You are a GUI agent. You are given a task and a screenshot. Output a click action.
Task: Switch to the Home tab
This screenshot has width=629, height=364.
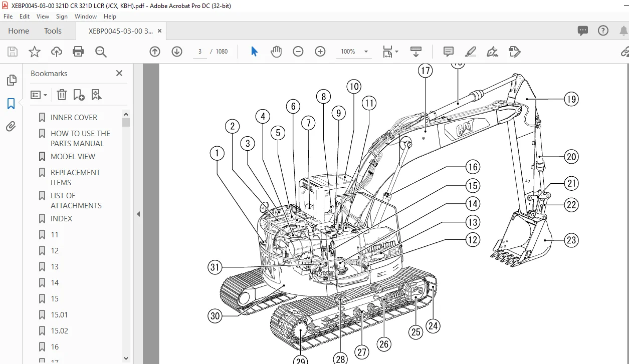click(x=19, y=31)
